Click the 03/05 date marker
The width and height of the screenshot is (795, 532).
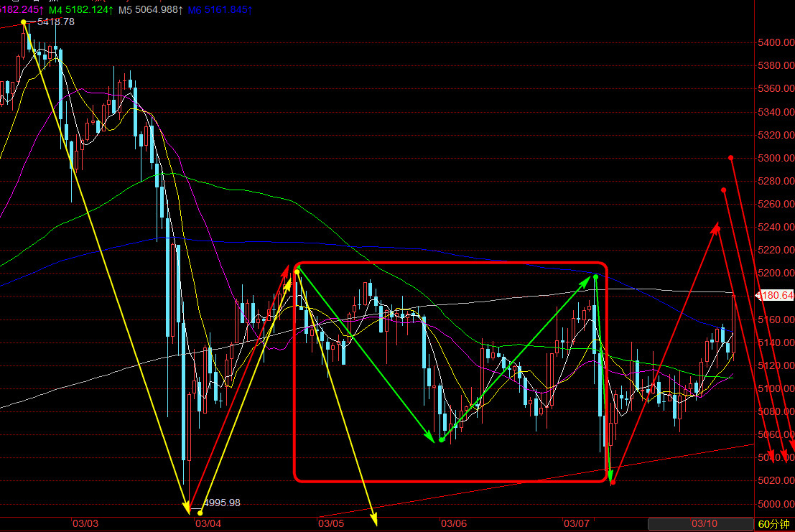[x=331, y=523]
